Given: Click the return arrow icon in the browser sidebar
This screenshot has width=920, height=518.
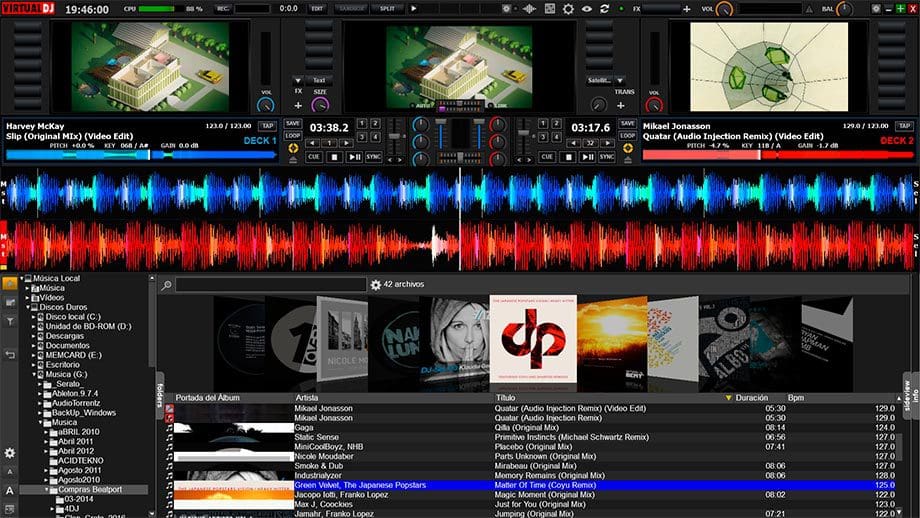Looking at the screenshot, I should [10, 354].
